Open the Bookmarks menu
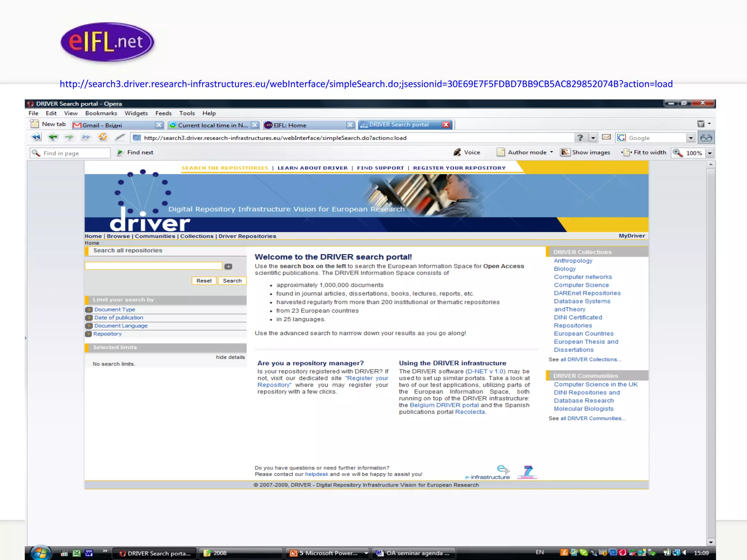The width and height of the screenshot is (747, 560). tap(101, 113)
